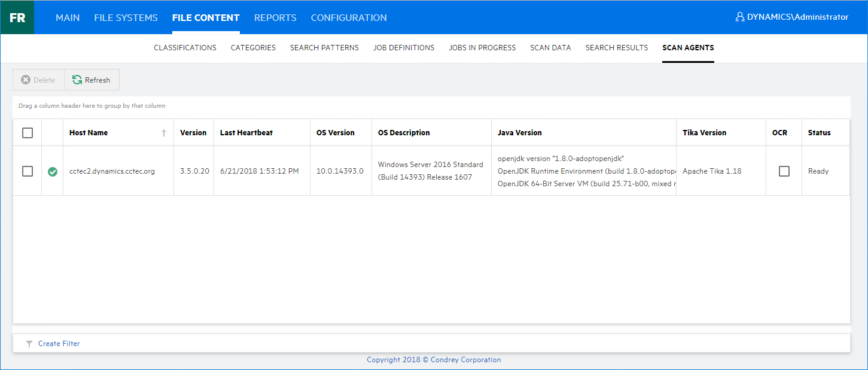Click the green status checkmark icon

[x=53, y=172]
